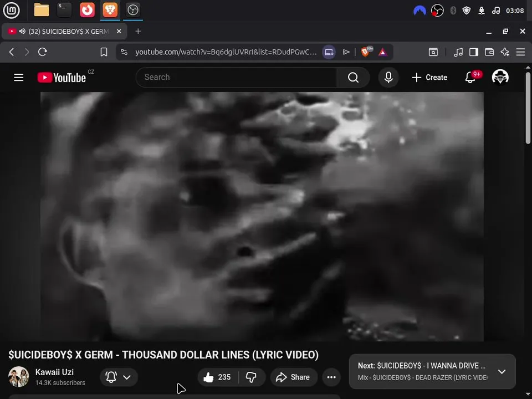
Task: Open more actions three-dot menu
Action: click(x=331, y=377)
